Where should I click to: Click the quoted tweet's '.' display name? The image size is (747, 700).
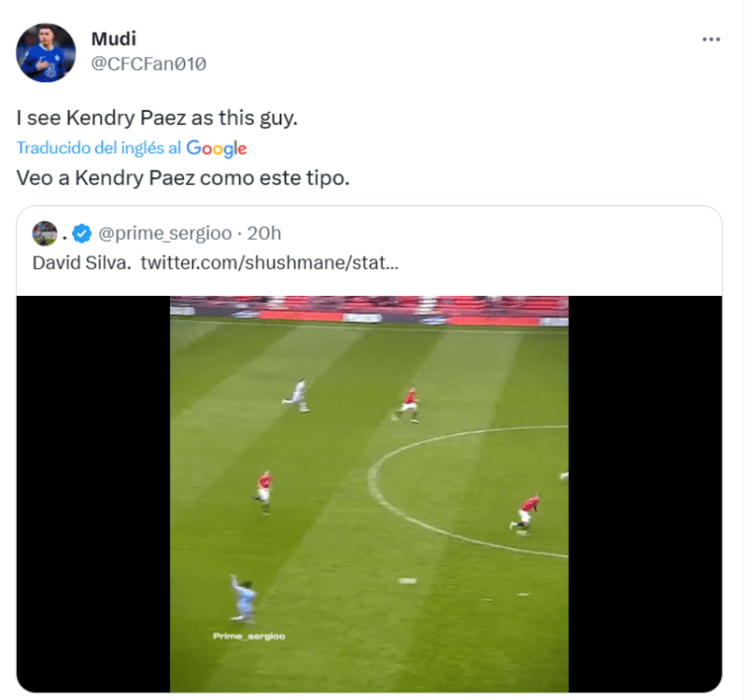[x=65, y=232]
